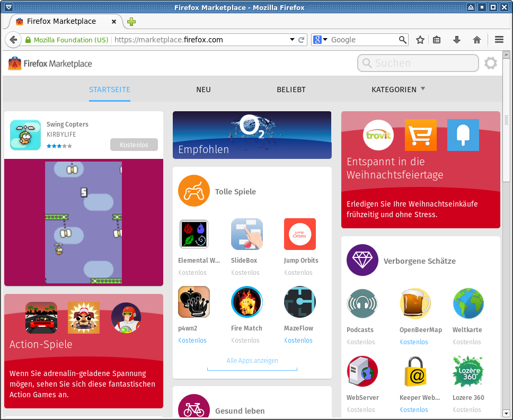This screenshot has height=420, width=513.
Task: Click the page vertical scrollbar thumb
Action: pos(506,120)
